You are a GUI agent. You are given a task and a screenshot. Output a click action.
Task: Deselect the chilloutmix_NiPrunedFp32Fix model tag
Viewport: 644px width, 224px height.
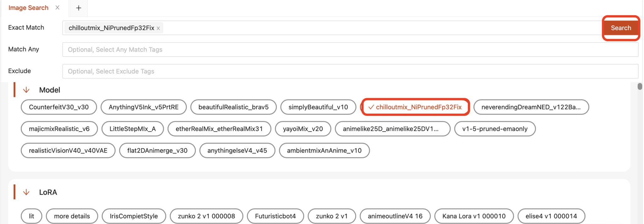tap(415, 107)
